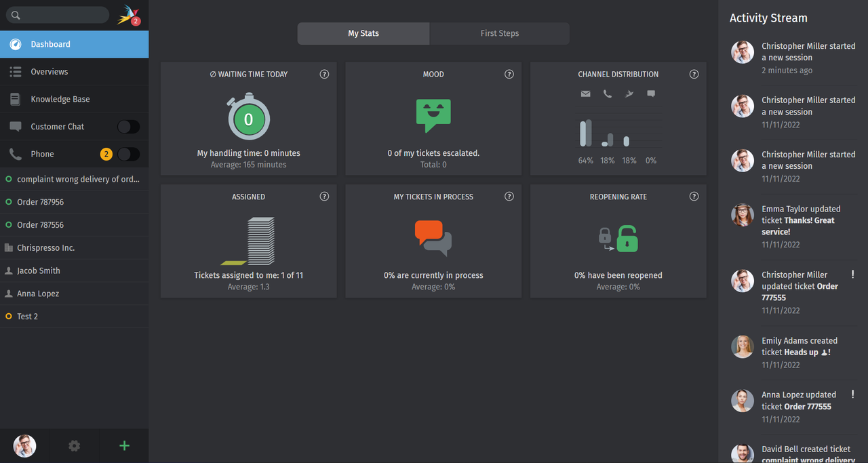Enable the Customer Chat toggle switch
The height and width of the screenshot is (463, 868).
(129, 126)
